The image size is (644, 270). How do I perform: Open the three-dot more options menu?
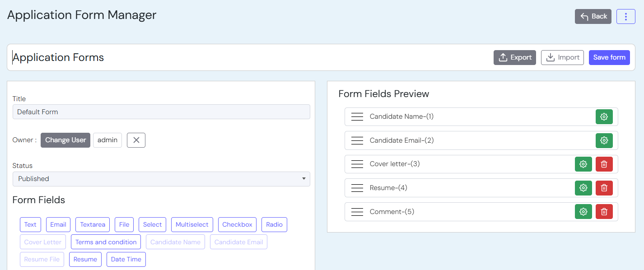point(625,17)
